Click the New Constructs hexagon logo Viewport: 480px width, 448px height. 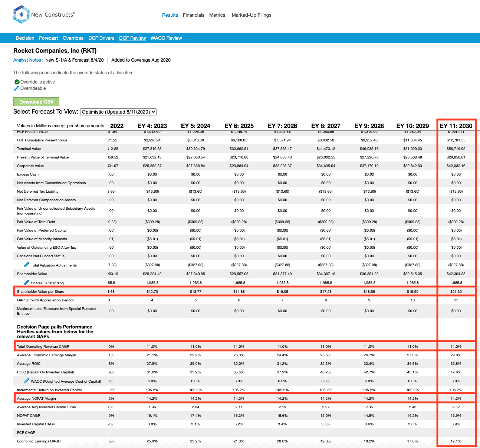21,14
